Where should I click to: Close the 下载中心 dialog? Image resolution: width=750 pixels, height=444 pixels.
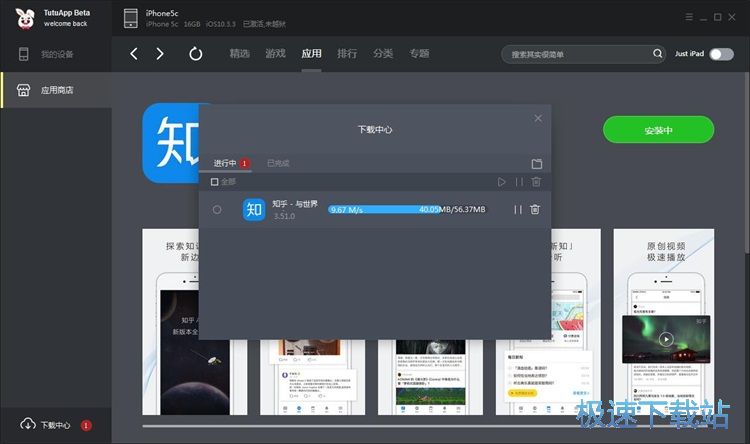click(x=538, y=118)
